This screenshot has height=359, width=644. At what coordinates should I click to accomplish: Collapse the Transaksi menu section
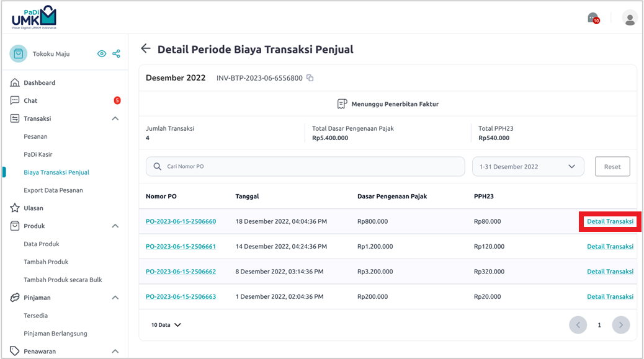(x=115, y=118)
